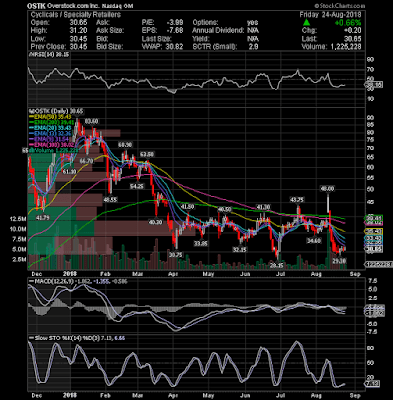
Task: Click the Sep label on bottom time axis
Action: pos(356,396)
